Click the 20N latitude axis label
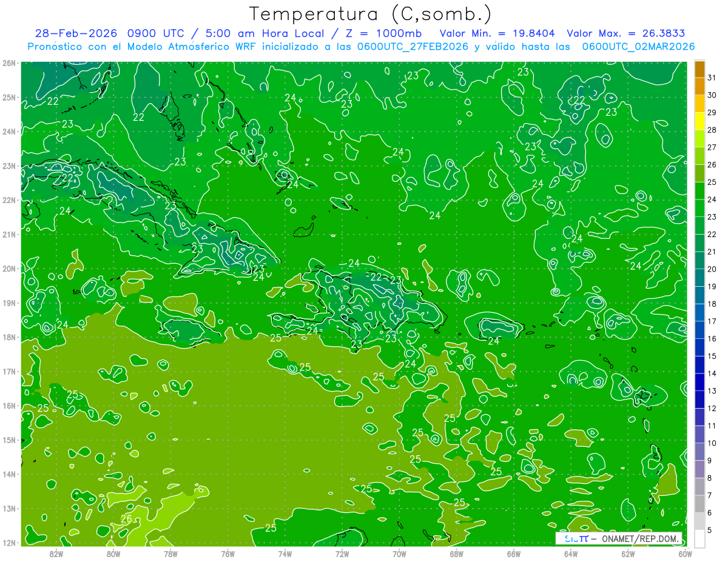The image size is (728, 562). pyautogui.click(x=9, y=269)
